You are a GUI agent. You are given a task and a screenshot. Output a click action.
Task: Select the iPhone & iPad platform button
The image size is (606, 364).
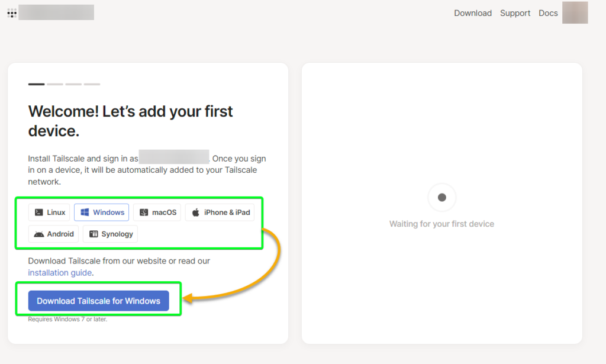[220, 212]
